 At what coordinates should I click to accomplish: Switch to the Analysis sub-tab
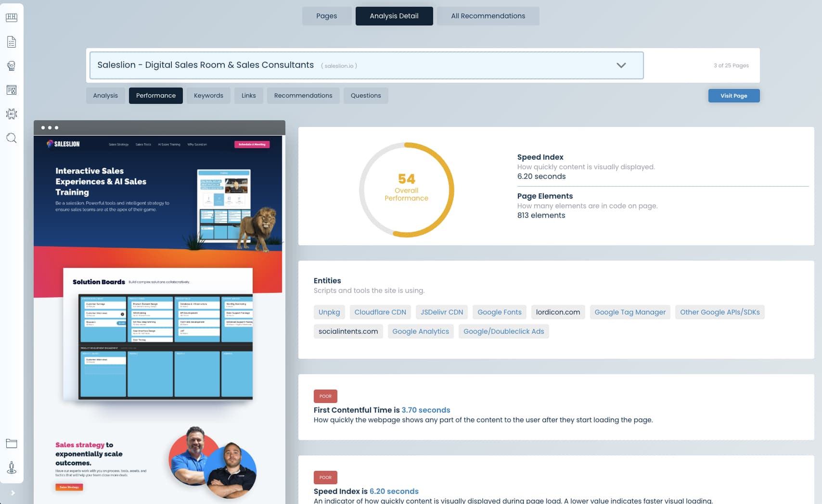[105, 96]
